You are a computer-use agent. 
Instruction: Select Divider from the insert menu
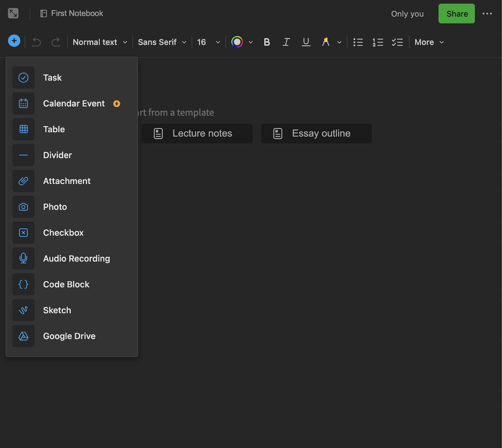pos(72,155)
